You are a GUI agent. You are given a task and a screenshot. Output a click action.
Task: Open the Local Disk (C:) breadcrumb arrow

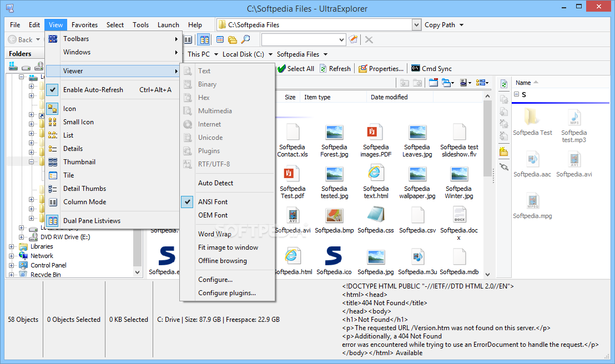[x=270, y=54]
